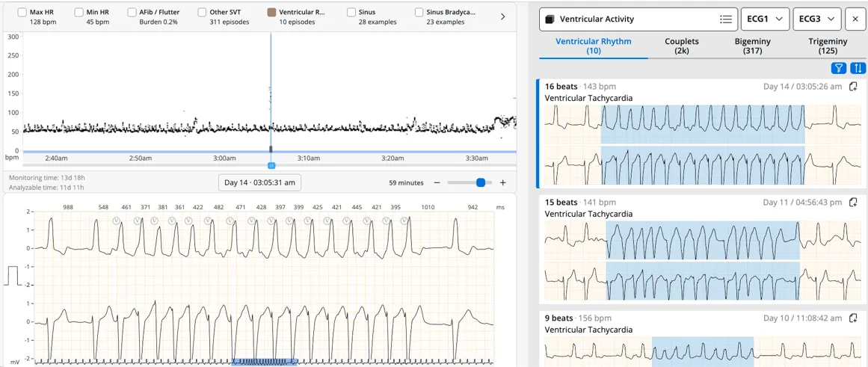Image resolution: width=868 pixels, height=367 pixels.
Task: Zoom in with the plus button
Action: pyautogui.click(x=502, y=182)
